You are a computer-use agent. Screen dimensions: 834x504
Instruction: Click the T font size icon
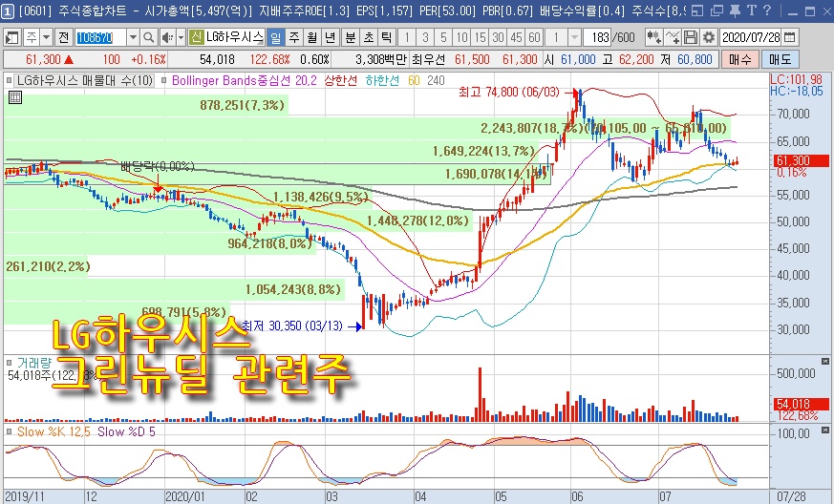click(x=752, y=10)
